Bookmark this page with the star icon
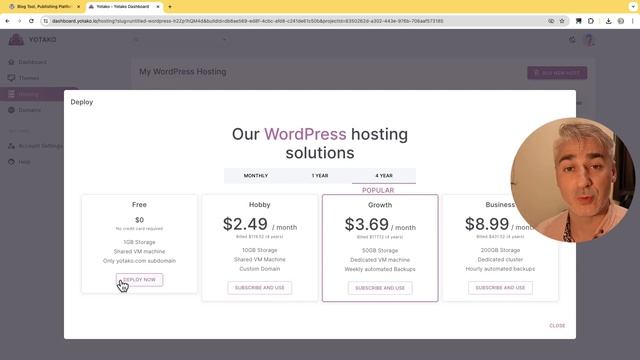Screen dimensions: 640x360 [x=562, y=21]
